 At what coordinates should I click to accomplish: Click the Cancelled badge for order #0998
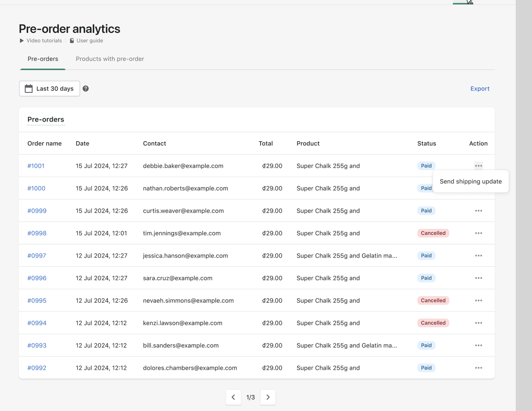pos(433,233)
